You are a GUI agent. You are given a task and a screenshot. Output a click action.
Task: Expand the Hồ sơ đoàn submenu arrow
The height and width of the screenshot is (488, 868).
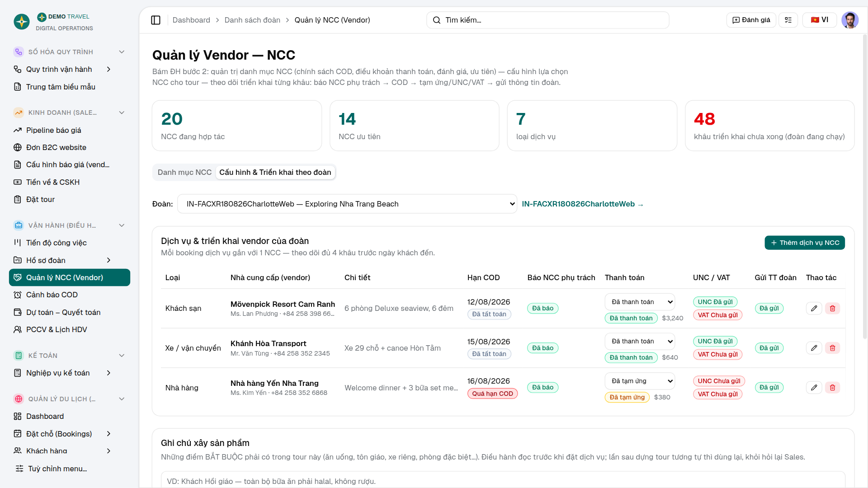[108, 260]
